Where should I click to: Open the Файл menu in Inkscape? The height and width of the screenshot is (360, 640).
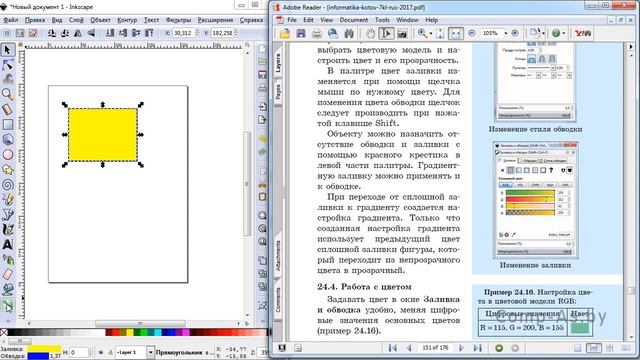pos(11,20)
